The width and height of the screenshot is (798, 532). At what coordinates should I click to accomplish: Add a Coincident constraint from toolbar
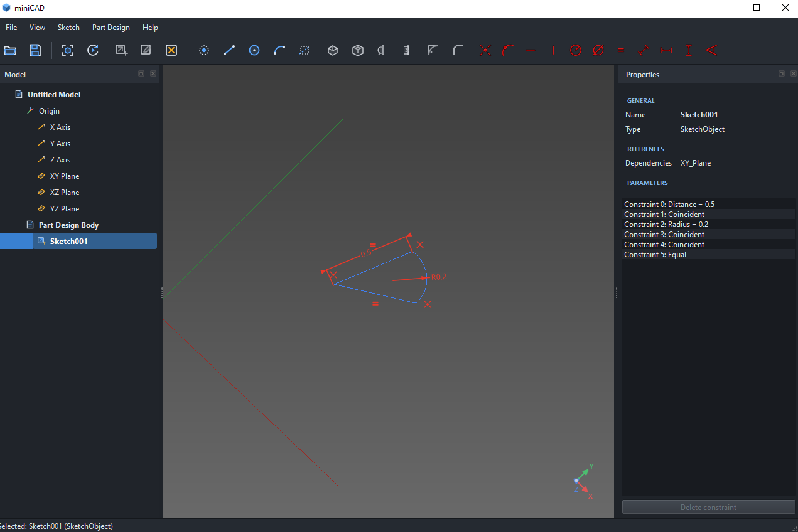(485, 50)
